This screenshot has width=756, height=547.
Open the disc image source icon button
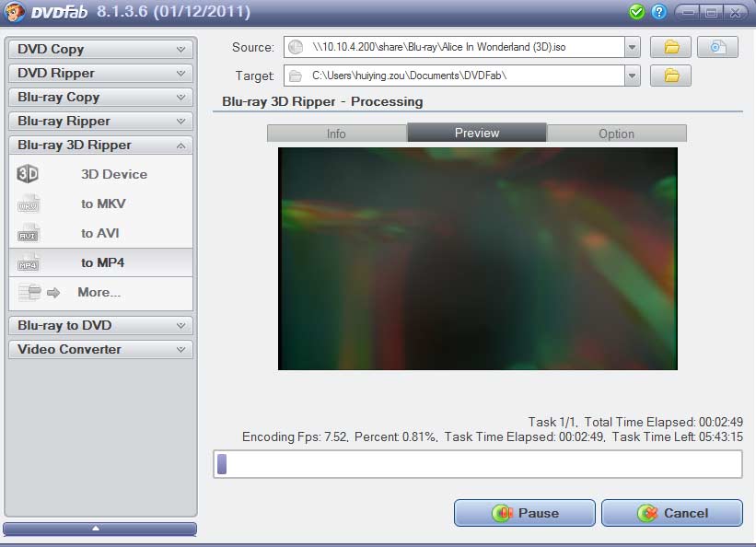(x=717, y=47)
